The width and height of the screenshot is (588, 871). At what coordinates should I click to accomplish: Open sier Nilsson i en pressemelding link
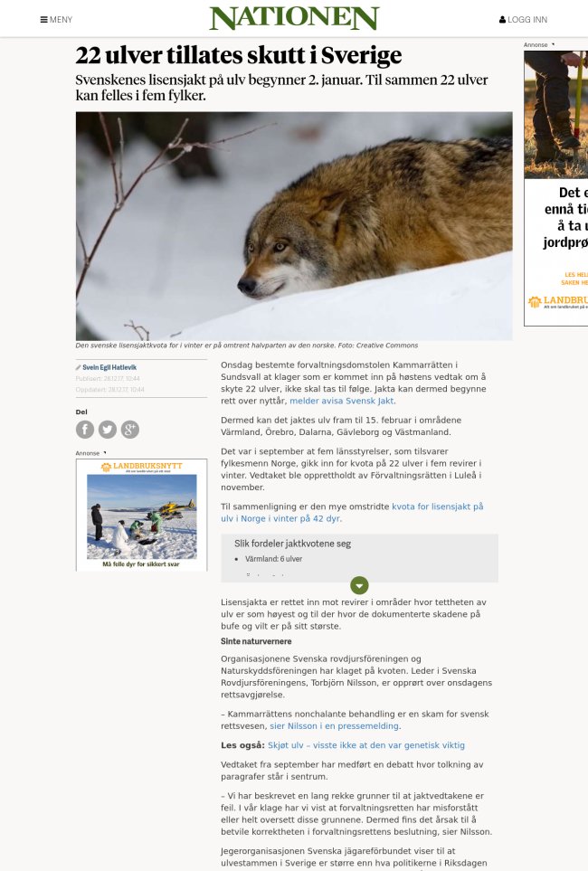(334, 726)
